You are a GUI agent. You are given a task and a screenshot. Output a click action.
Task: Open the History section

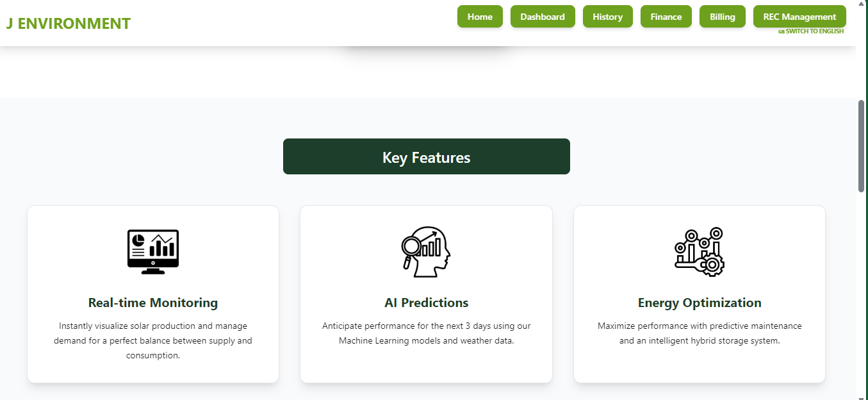click(608, 17)
